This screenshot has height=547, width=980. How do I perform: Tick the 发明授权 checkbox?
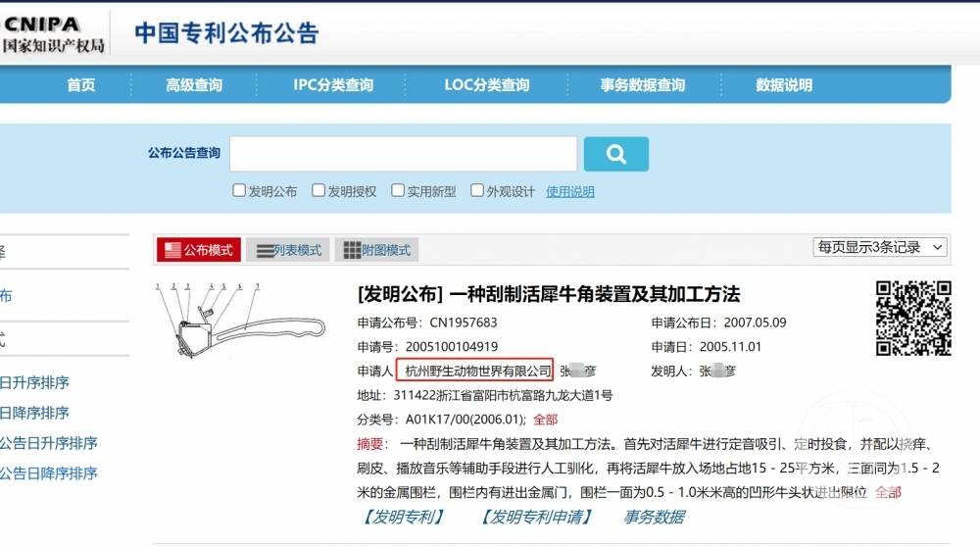point(318,191)
